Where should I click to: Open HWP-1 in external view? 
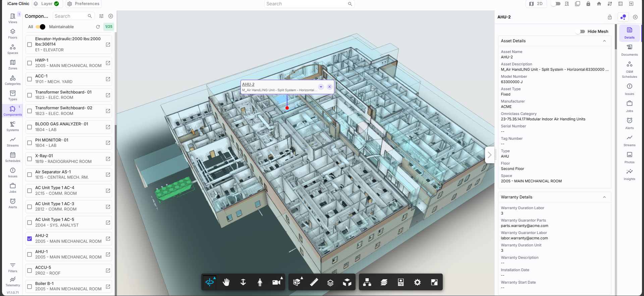[108, 63]
